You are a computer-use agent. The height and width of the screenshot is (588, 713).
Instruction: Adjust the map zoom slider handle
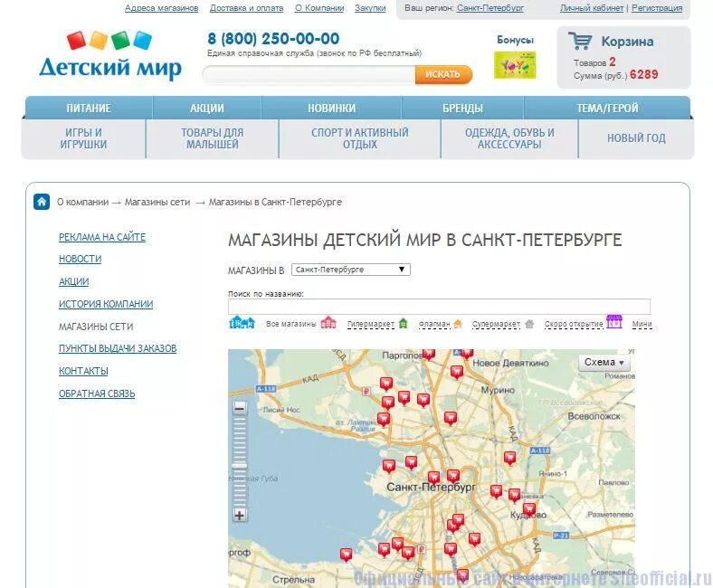click(x=240, y=466)
